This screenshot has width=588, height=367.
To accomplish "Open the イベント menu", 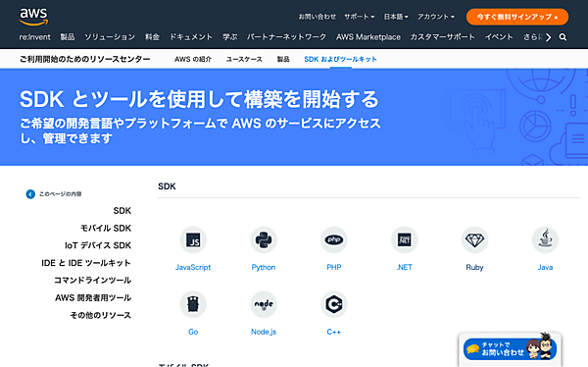I will pyautogui.click(x=499, y=37).
